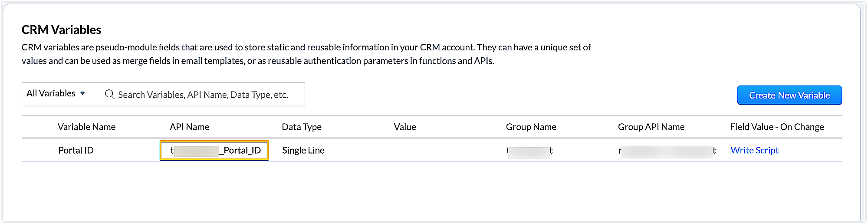Click the blurred Group Name cell value
The width and height of the screenshot is (868, 224).
pyautogui.click(x=529, y=151)
